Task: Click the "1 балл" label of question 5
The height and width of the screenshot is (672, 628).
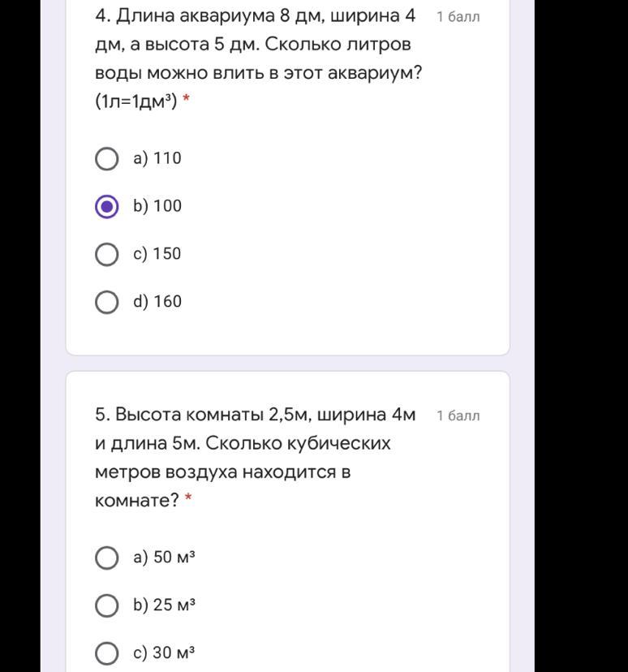Action: (458, 416)
